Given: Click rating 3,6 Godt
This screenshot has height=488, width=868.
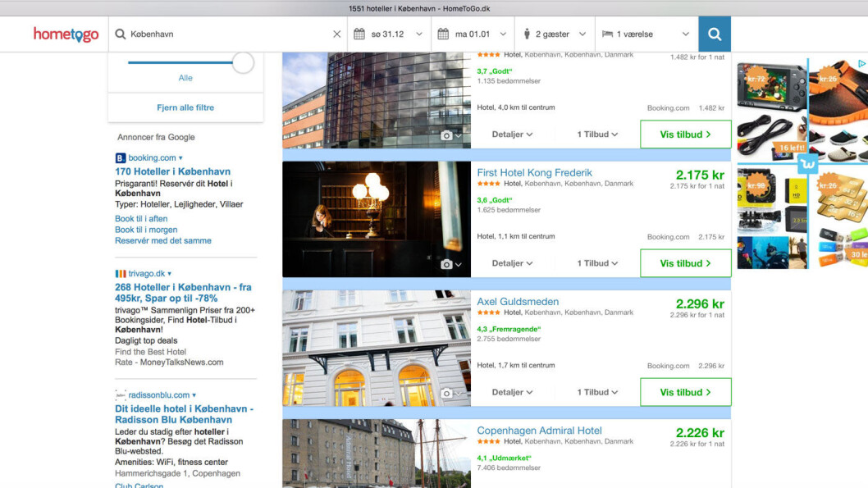Looking at the screenshot, I should [x=495, y=200].
